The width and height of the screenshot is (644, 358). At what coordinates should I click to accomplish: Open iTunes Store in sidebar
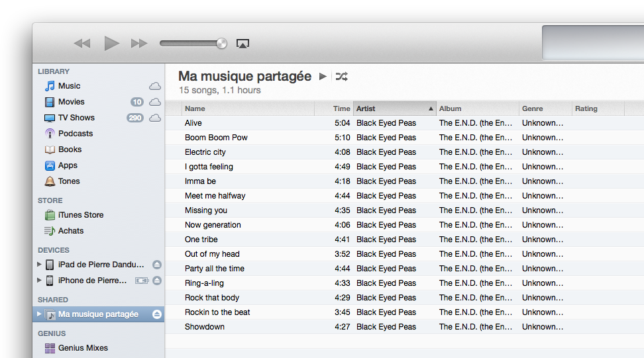(x=80, y=215)
